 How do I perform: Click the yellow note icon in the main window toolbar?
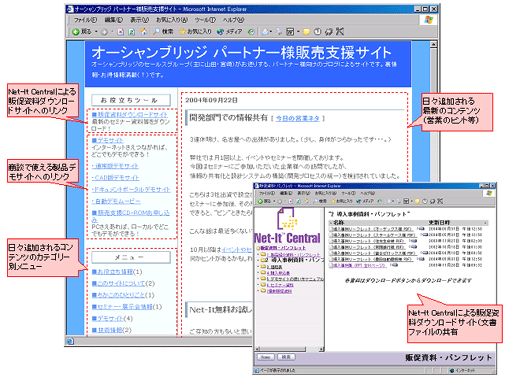coord(306,32)
